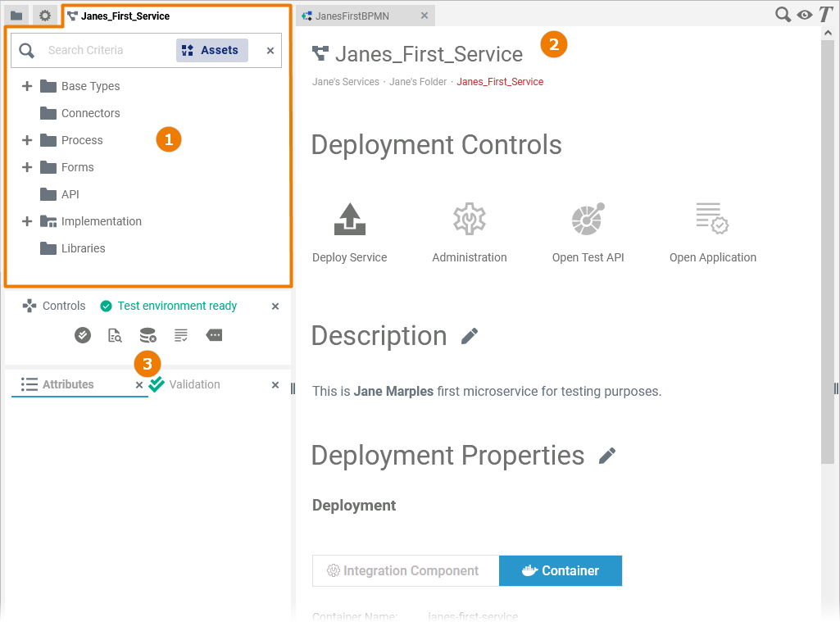Click the Open Application icon
The width and height of the screenshot is (840, 622).
[x=712, y=220]
